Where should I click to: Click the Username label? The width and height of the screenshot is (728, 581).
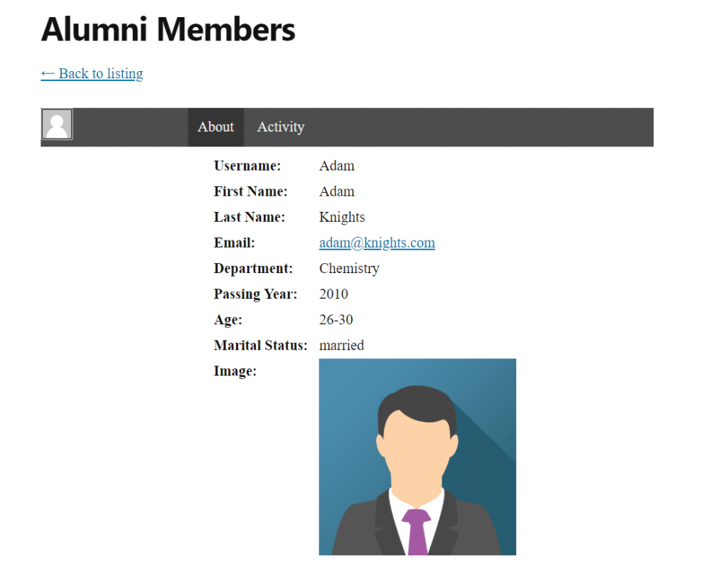pos(247,166)
